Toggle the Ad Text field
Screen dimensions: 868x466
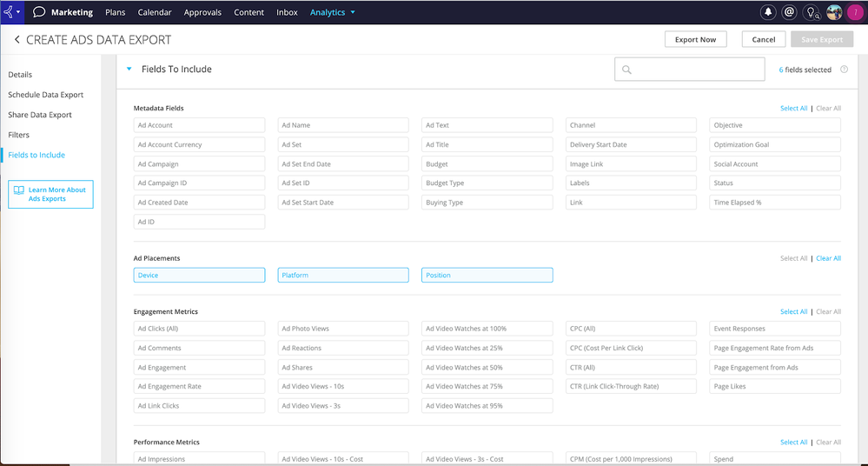[487, 125]
